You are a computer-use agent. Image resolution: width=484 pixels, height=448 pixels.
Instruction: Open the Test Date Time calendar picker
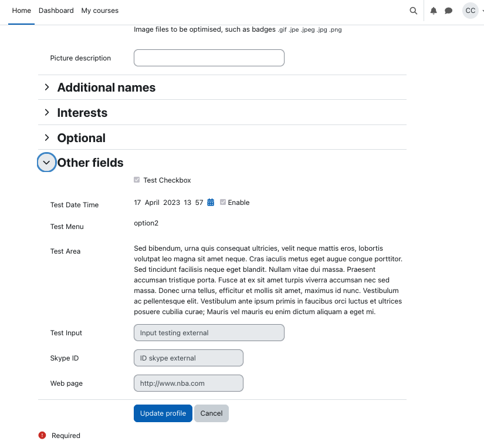(211, 203)
